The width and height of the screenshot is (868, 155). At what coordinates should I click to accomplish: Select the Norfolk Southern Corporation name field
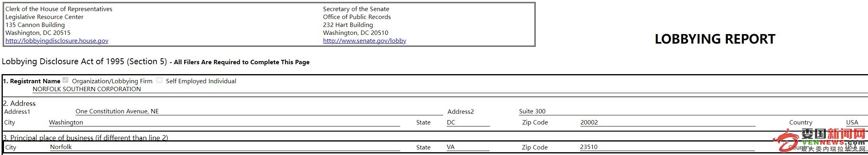450,89
